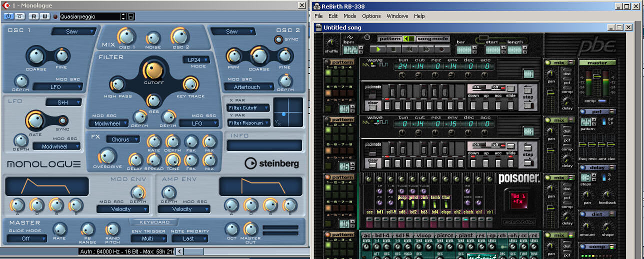Click the first synth's rez knob

pyautogui.click(x=434, y=75)
